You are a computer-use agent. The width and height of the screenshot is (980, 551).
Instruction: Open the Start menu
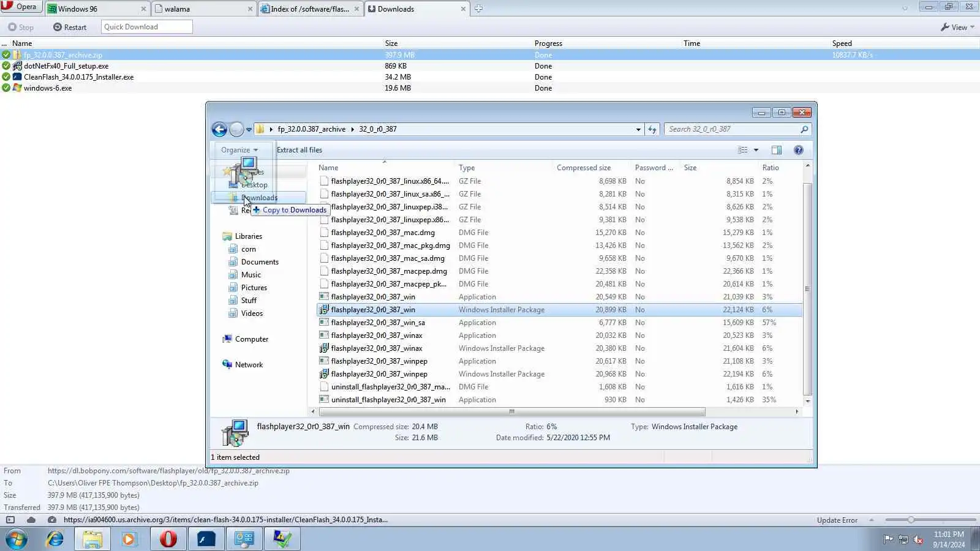17,539
